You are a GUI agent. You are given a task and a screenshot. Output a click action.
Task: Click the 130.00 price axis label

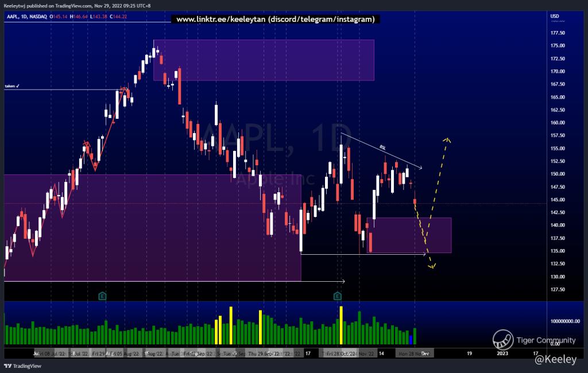point(558,277)
